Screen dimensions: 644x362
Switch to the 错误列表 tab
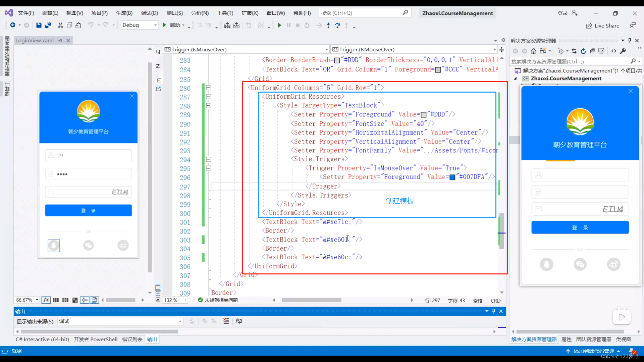coord(132,340)
